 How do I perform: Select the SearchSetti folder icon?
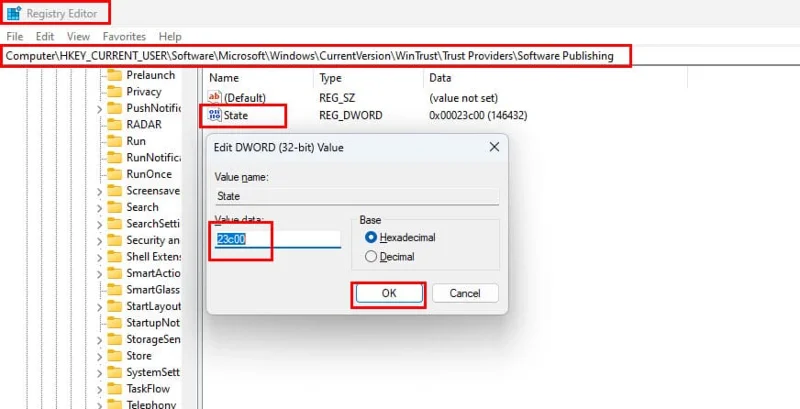tap(115, 224)
